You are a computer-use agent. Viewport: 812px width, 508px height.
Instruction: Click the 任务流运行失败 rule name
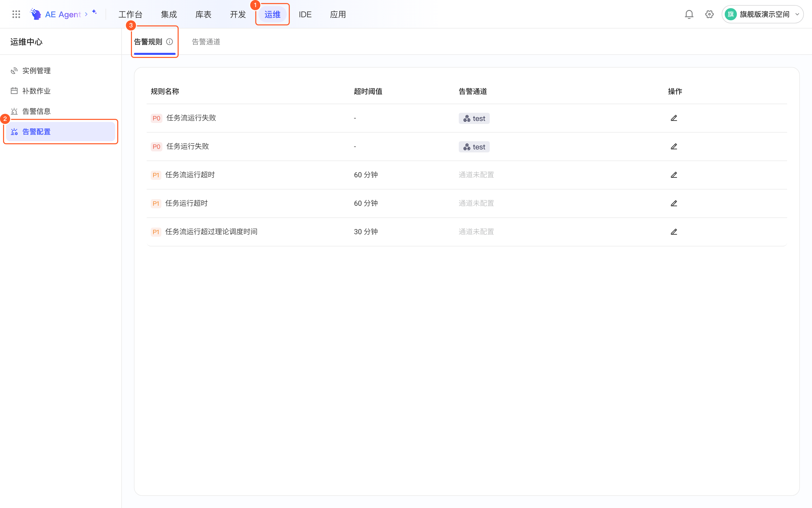pos(191,118)
